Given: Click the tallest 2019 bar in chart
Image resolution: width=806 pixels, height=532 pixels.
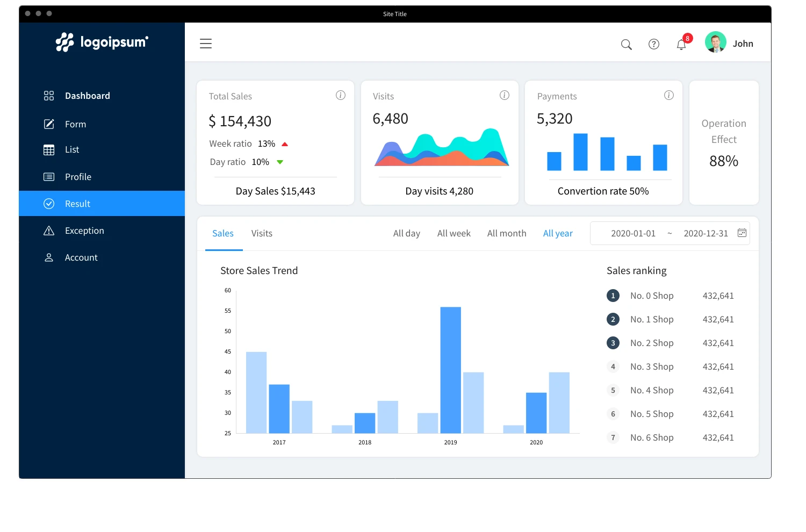Looking at the screenshot, I should tap(450, 370).
